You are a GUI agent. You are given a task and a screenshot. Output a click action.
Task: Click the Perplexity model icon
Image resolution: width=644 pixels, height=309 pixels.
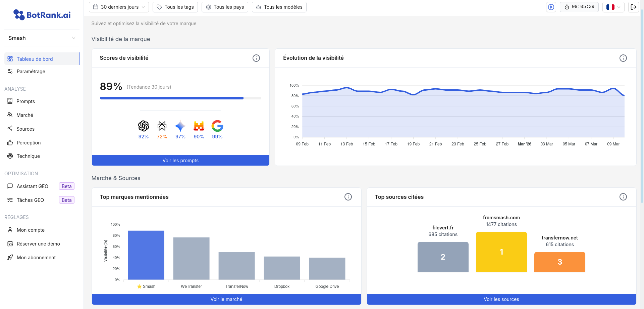[162, 126]
